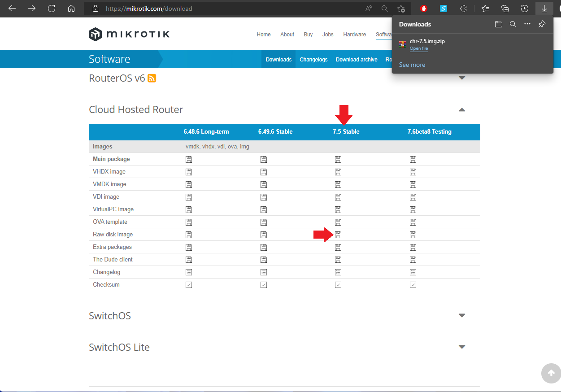Expand the SwitchOS Lite section

click(462, 347)
